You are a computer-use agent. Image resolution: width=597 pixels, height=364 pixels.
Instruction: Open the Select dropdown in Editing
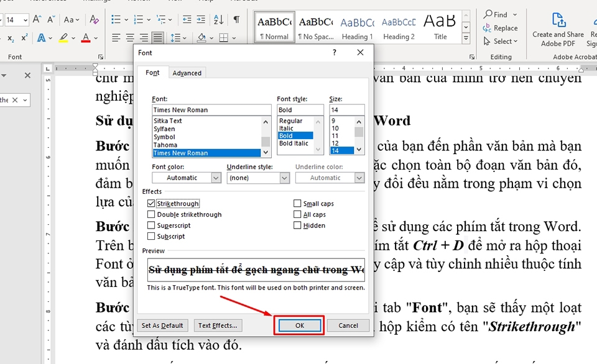[501, 41]
